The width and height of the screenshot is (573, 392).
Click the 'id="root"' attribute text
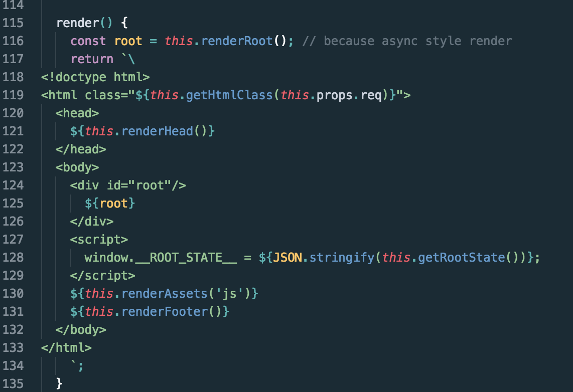tap(139, 185)
